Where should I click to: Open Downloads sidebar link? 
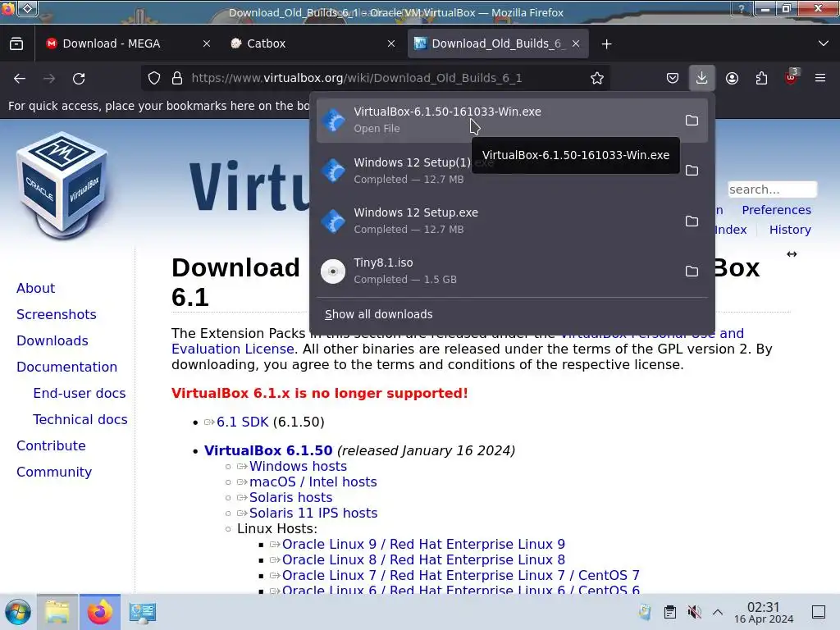[x=52, y=340]
